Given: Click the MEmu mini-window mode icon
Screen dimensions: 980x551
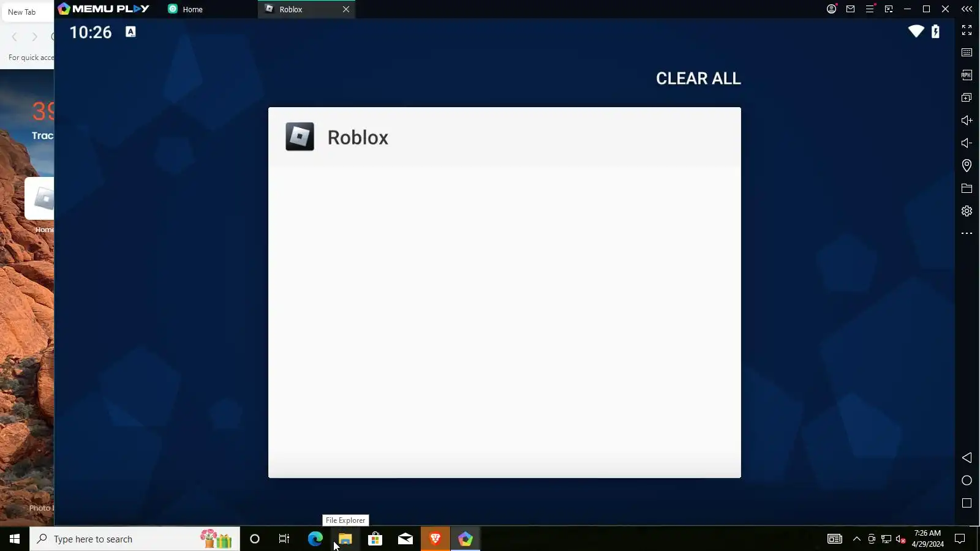Looking at the screenshot, I should (x=889, y=9).
